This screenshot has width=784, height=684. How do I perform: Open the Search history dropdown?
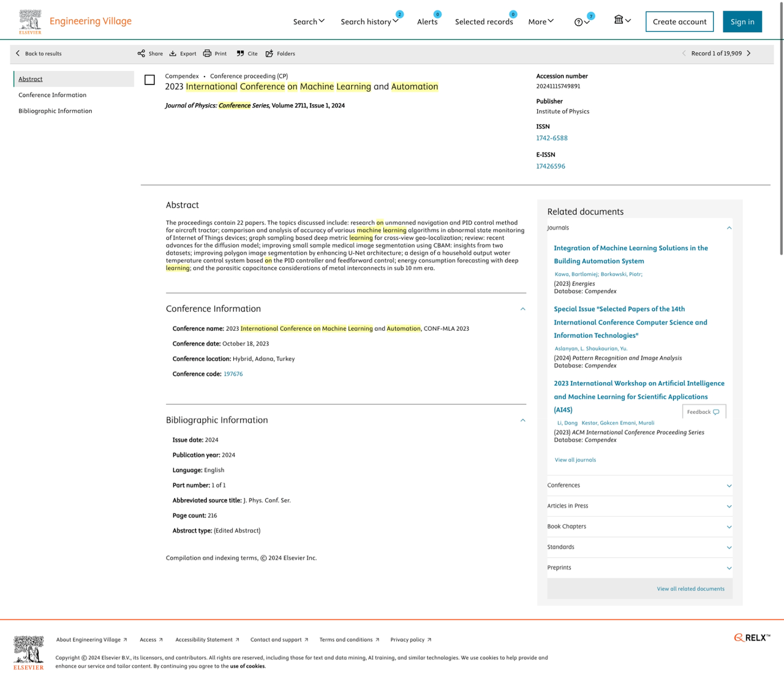[x=369, y=21]
